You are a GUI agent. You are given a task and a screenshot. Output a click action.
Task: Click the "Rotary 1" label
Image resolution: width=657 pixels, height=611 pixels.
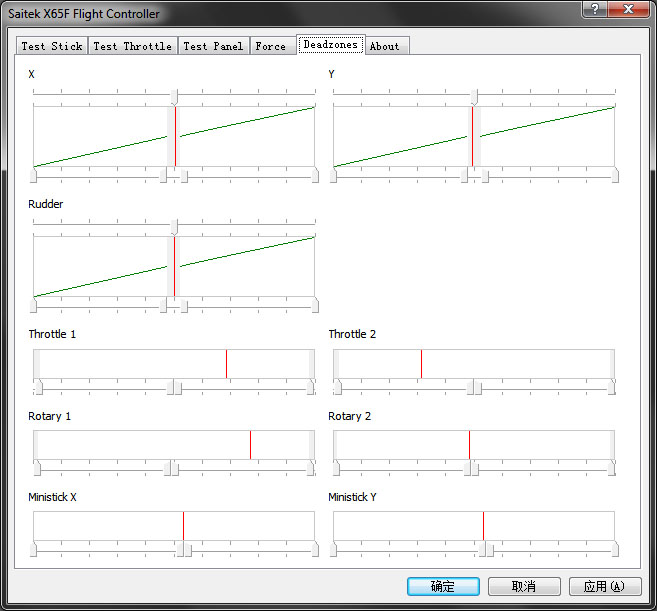tap(49, 416)
